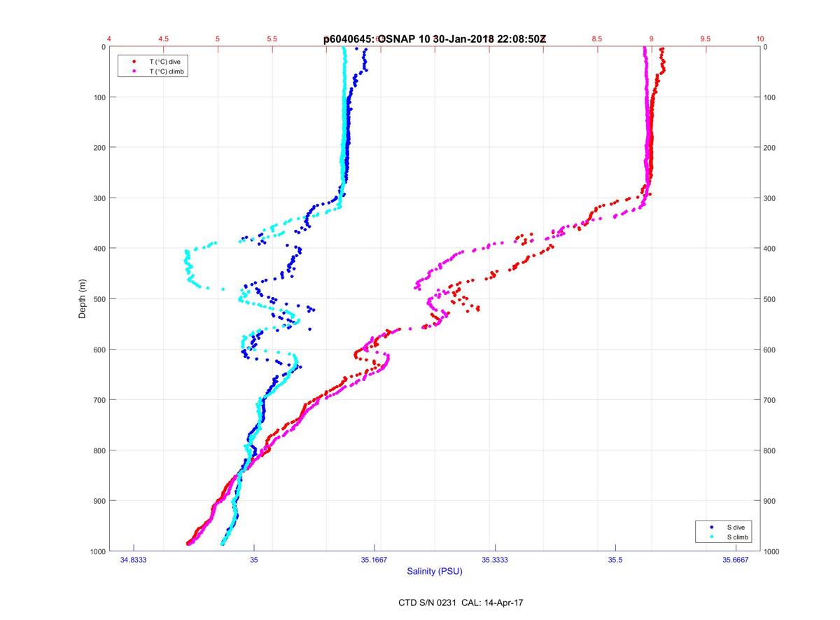Image resolution: width=840 pixels, height=620 pixels.
Task: Click depth tick 900 on the right axis
Action: point(770,501)
